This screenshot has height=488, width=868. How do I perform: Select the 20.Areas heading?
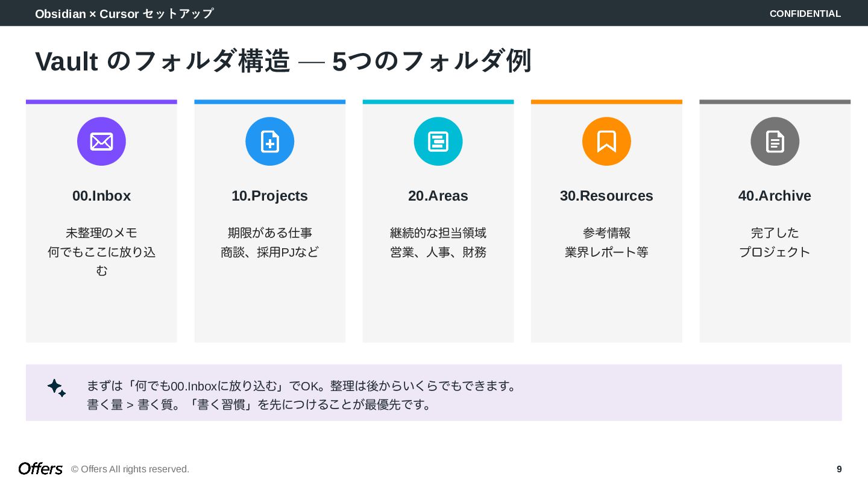point(438,196)
